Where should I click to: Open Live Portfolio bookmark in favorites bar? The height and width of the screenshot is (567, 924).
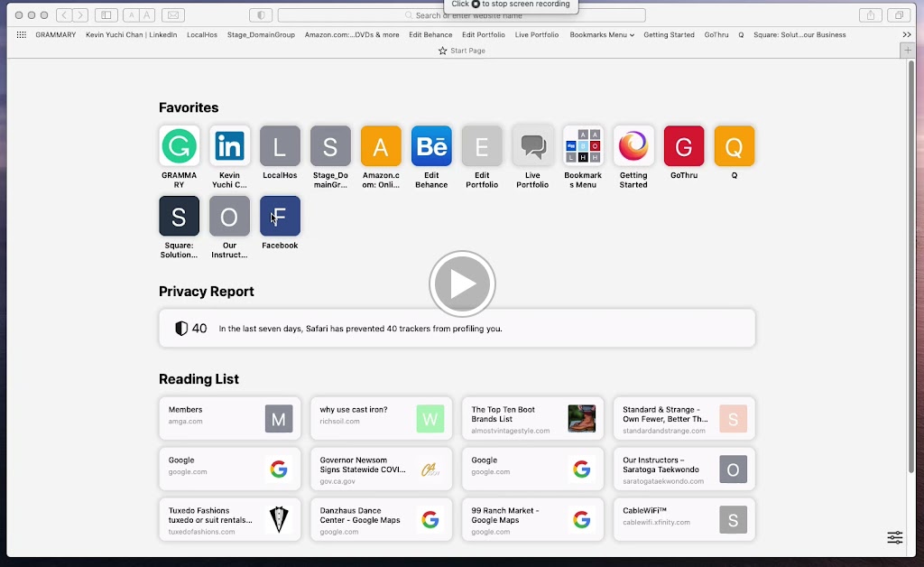[x=537, y=35]
